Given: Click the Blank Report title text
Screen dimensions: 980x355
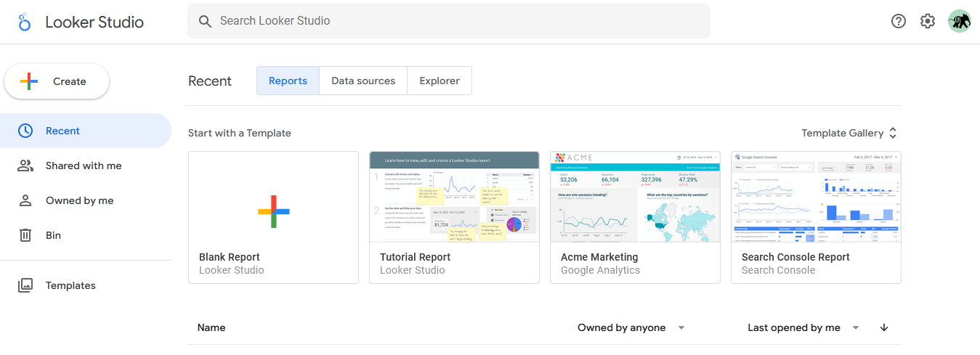Looking at the screenshot, I should (230, 257).
